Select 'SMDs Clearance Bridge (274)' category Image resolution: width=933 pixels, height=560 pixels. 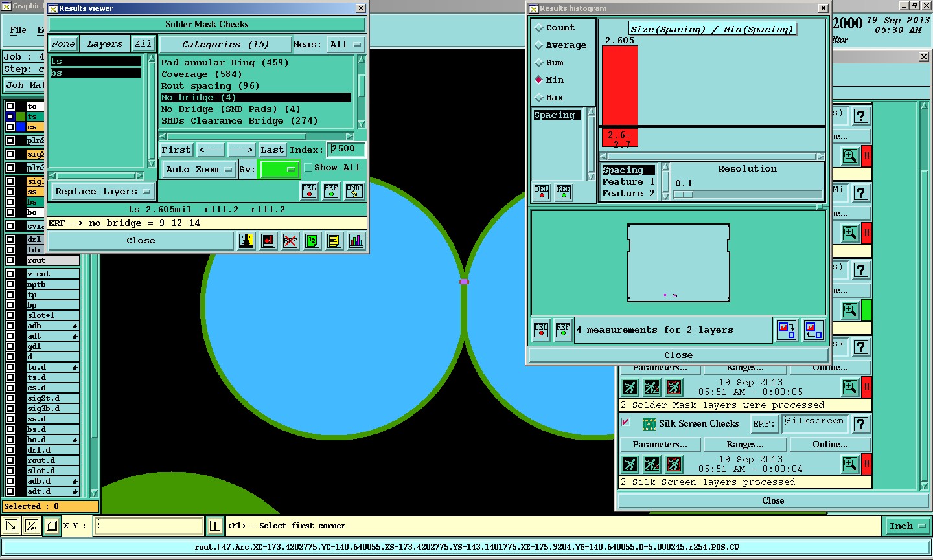click(240, 121)
